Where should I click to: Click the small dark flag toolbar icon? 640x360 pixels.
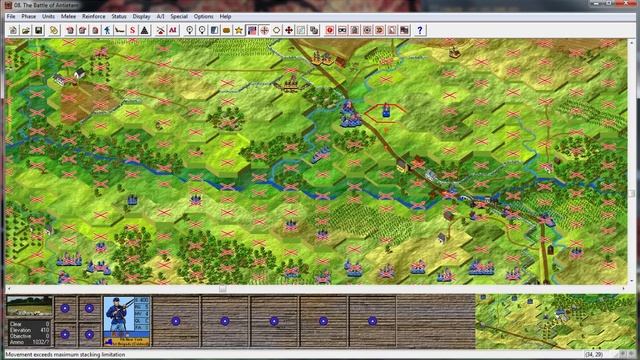click(x=404, y=30)
